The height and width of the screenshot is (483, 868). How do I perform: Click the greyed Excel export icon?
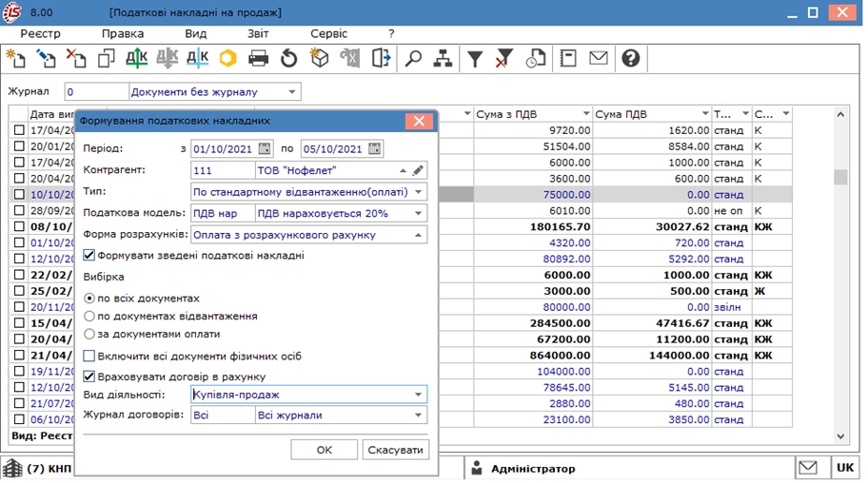(x=350, y=58)
